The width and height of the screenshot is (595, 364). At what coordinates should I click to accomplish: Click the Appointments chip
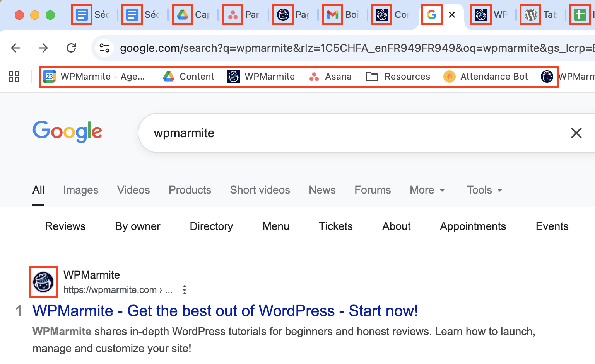point(473,226)
